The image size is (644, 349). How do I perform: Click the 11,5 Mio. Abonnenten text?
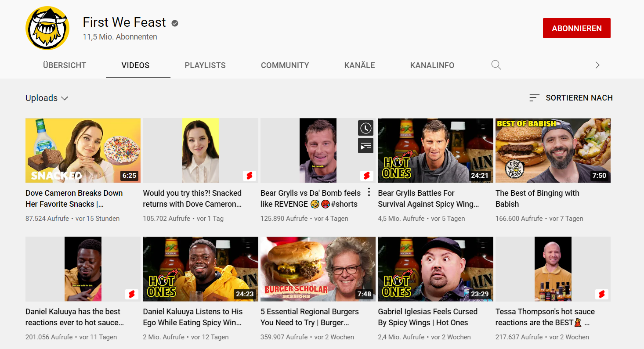120,37
